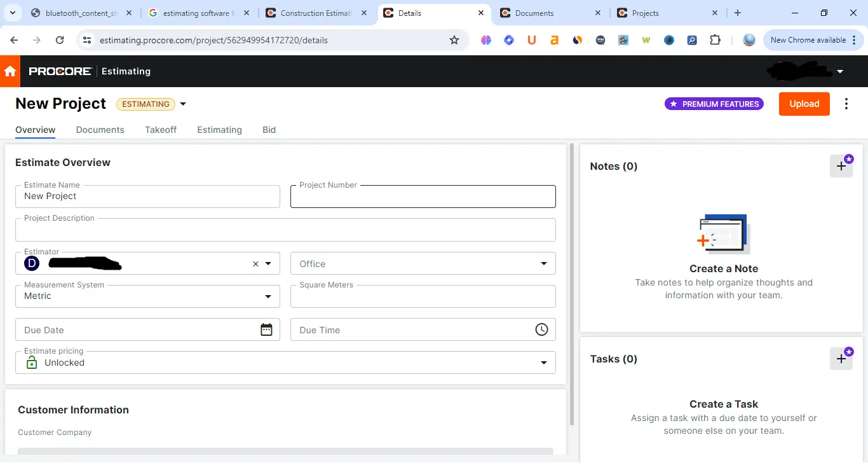Reload the page with the refresh icon
The image size is (868, 463).
click(60, 39)
